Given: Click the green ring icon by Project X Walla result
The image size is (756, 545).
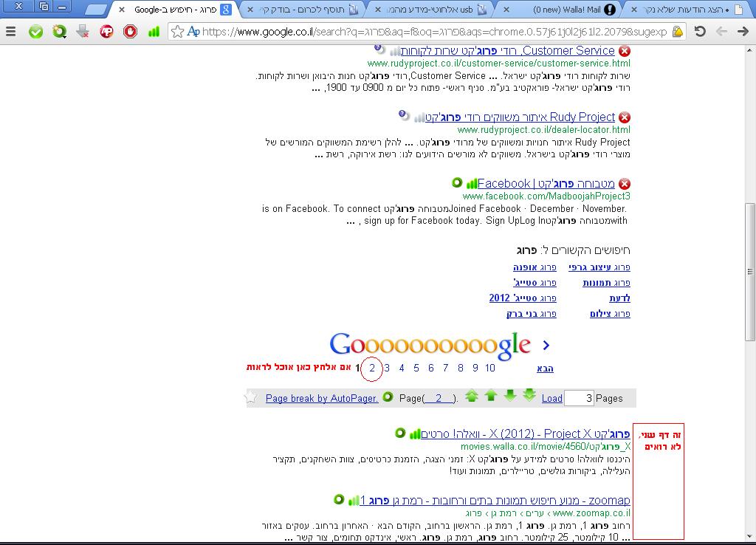Looking at the screenshot, I should coord(399,433).
